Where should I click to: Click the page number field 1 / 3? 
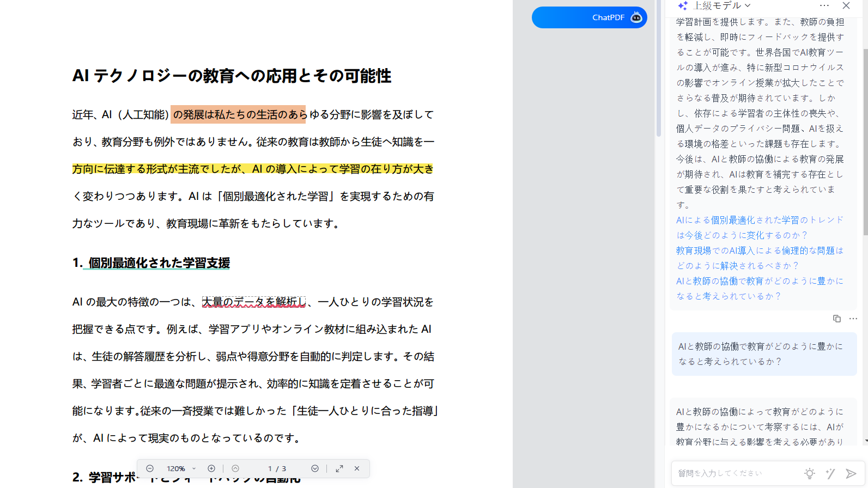[x=277, y=468]
